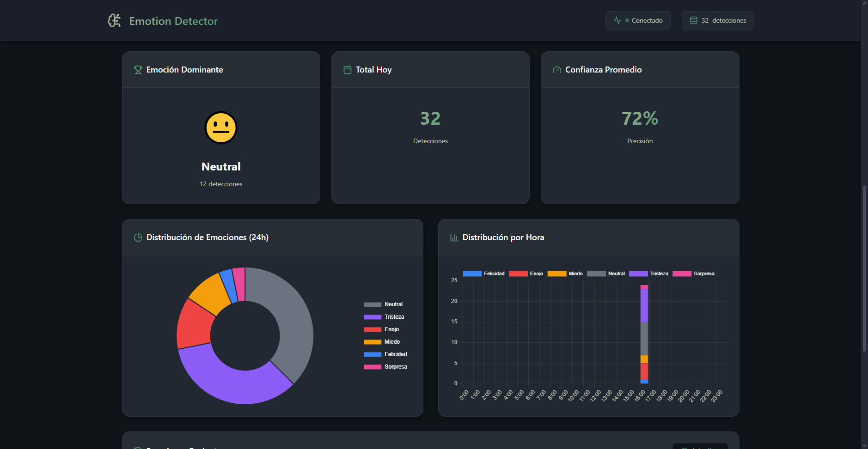Viewport: 868px width, 449px height.
Task: Click the activity pulse icon beside Conectado
Action: [x=617, y=20]
